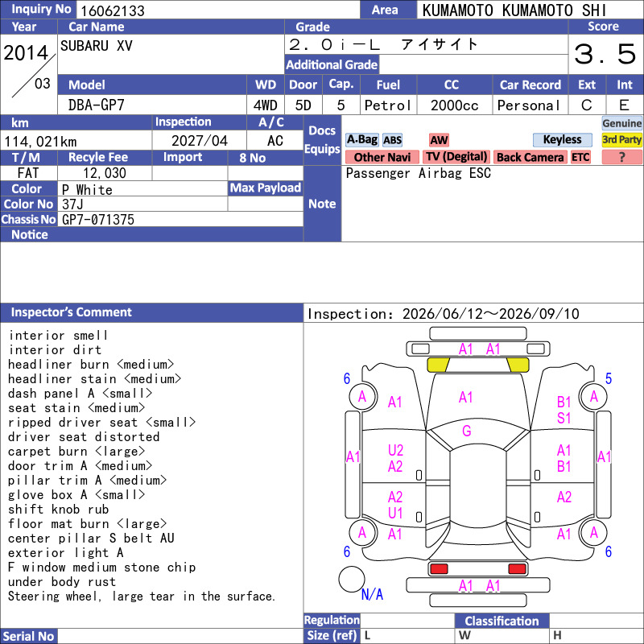Click the U1 mark on left rear door
The height and width of the screenshot is (644, 644).
pyautogui.click(x=395, y=513)
